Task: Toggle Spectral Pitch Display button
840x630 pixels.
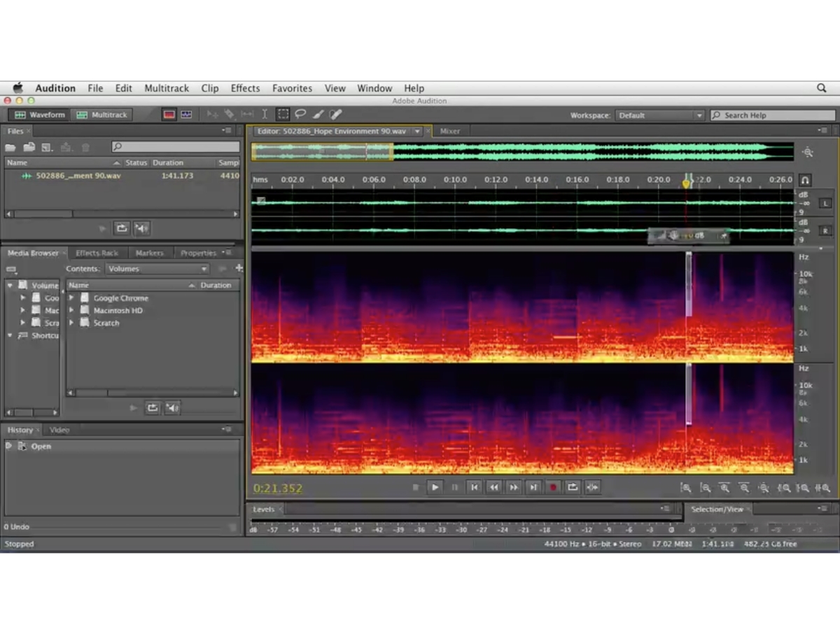Action: [x=186, y=114]
